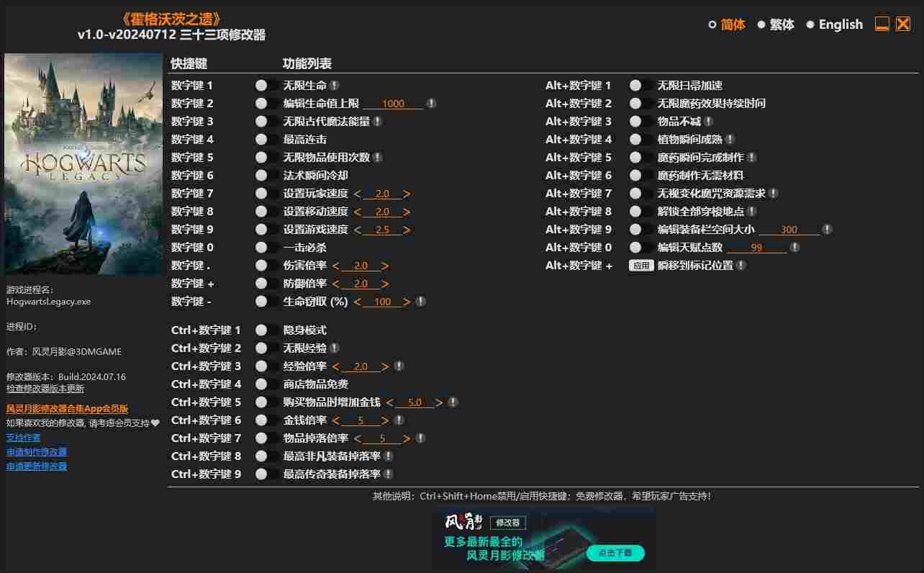924x573 pixels.
Task: Increase 设置玩家速度 value with right arrow
Action: [x=407, y=194]
